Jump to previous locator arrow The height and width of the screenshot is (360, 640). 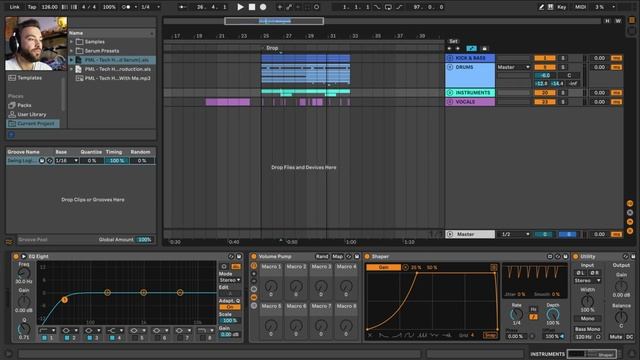pyautogui.click(x=450, y=49)
